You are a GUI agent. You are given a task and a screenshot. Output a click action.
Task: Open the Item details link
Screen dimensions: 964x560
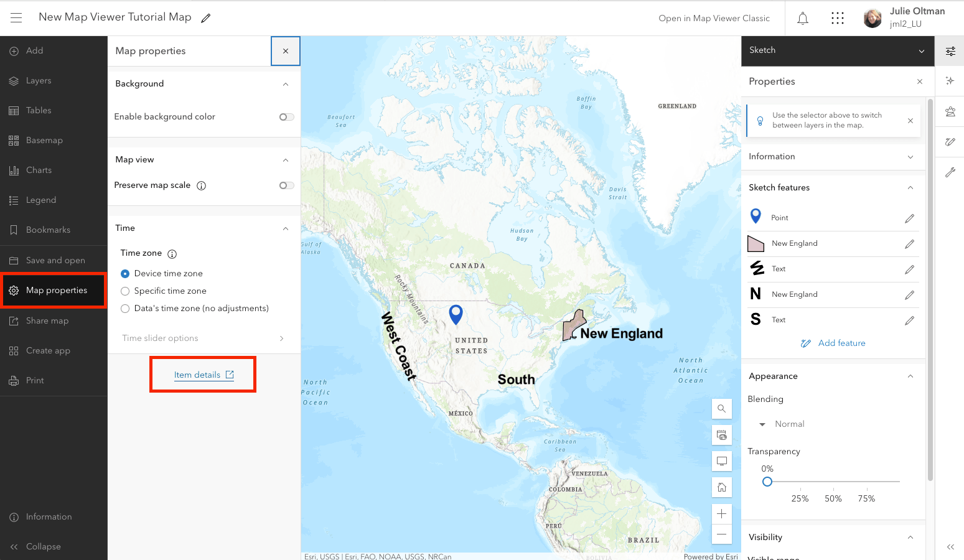click(x=203, y=375)
